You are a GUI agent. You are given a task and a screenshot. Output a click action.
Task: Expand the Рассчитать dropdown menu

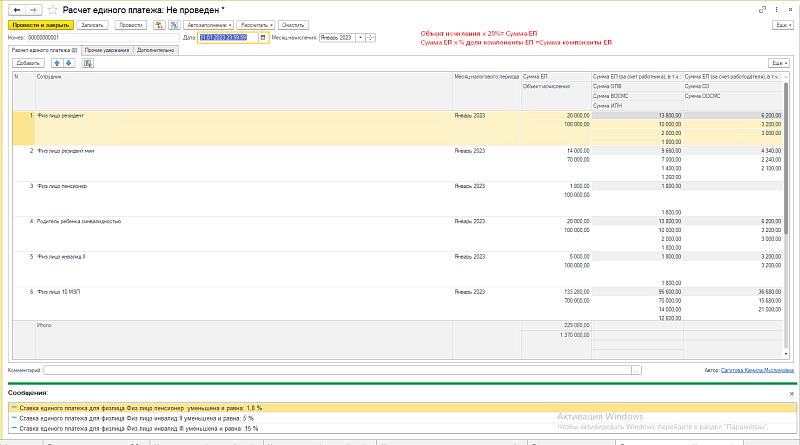pos(254,23)
